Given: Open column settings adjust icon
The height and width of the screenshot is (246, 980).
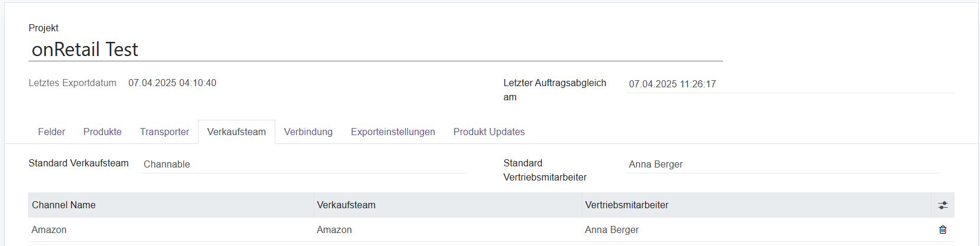Looking at the screenshot, I should (x=942, y=205).
